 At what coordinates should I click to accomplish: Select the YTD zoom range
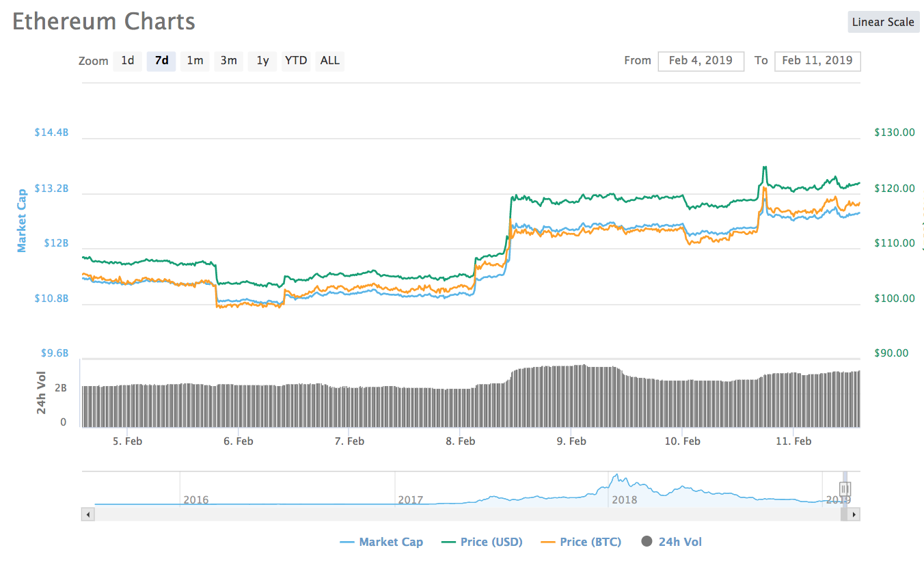click(x=296, y=61)
